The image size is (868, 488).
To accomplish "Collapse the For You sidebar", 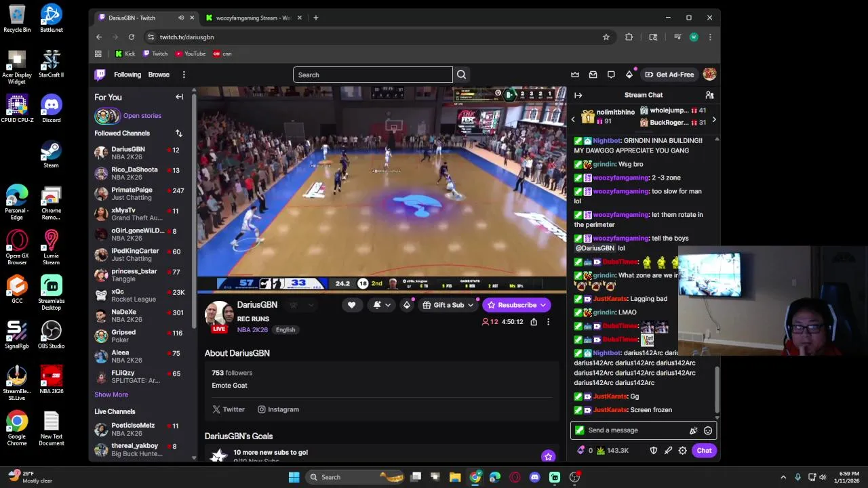I will pos(179,97).
